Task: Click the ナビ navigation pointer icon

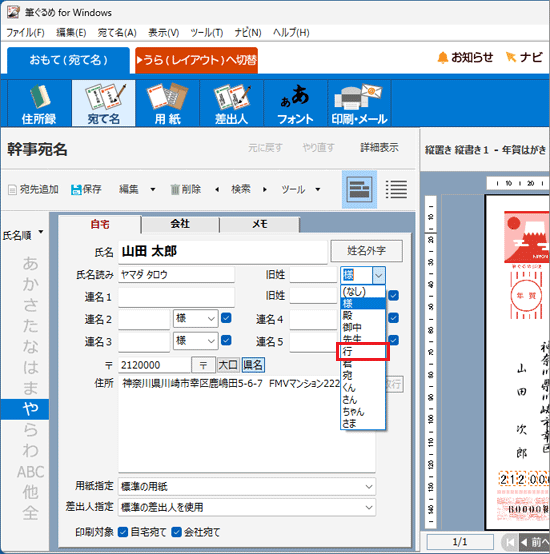Action: [x=510, y=57]
